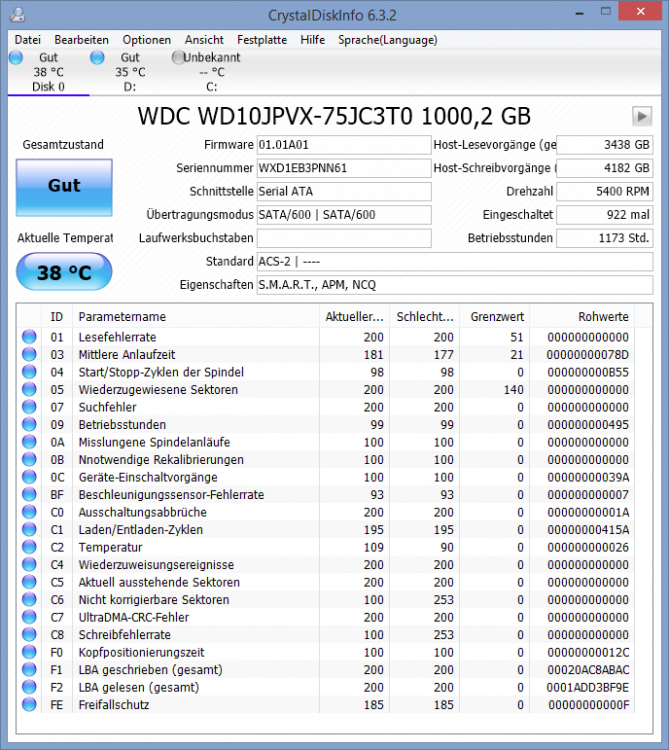Image resolution: width=669 pixels, height=750 pixels.
Task: Click the next disk arrow button
Action: click(x=641, y=116)
